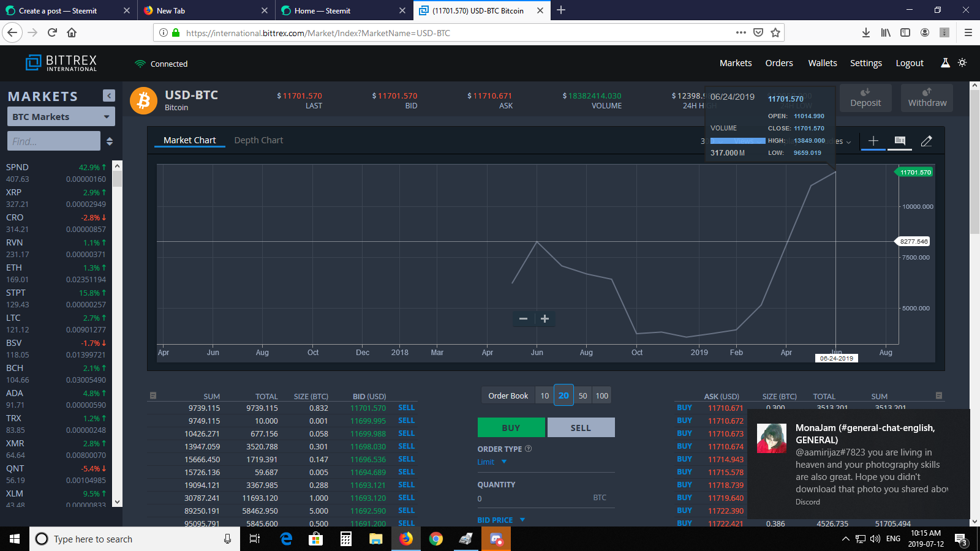The width and height of the screenshot is (980, 551).
Task: Click the orange Bitcoin coin icon
Action: tap(144, 100)
